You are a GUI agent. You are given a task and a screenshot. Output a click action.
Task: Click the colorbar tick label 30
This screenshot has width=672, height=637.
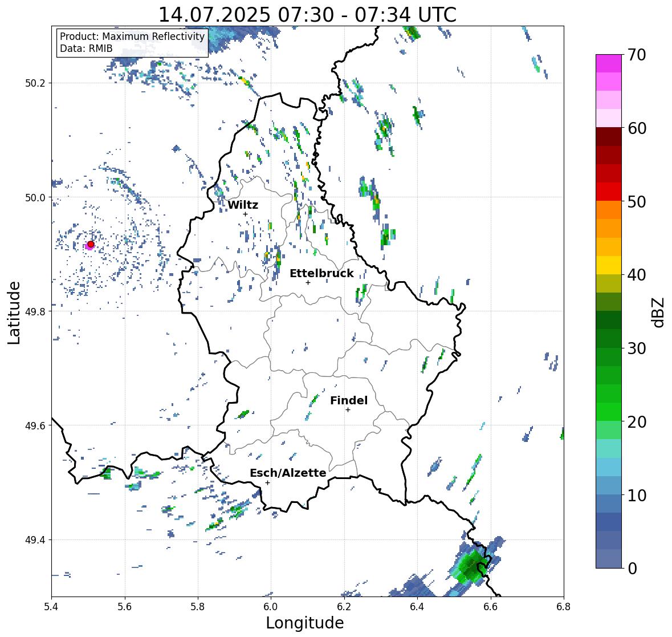click(x=637, y=348)
